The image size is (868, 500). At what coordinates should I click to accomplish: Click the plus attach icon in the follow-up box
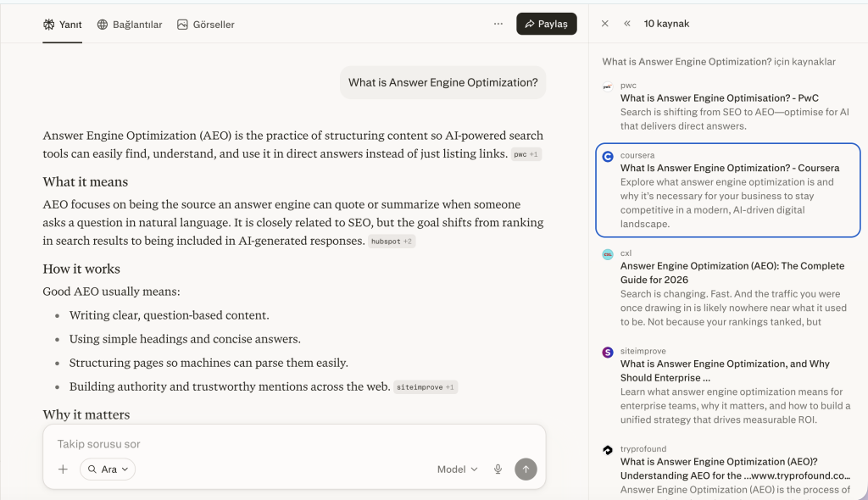coord(63,469)
